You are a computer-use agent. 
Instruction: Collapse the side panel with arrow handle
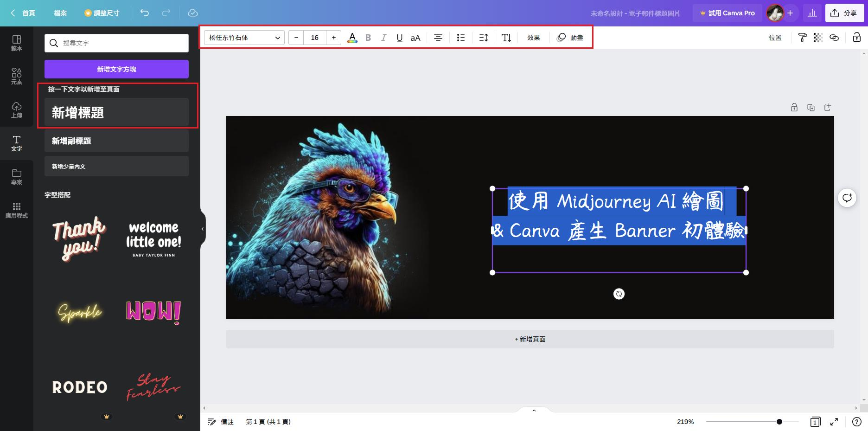(x=203, y=229)
